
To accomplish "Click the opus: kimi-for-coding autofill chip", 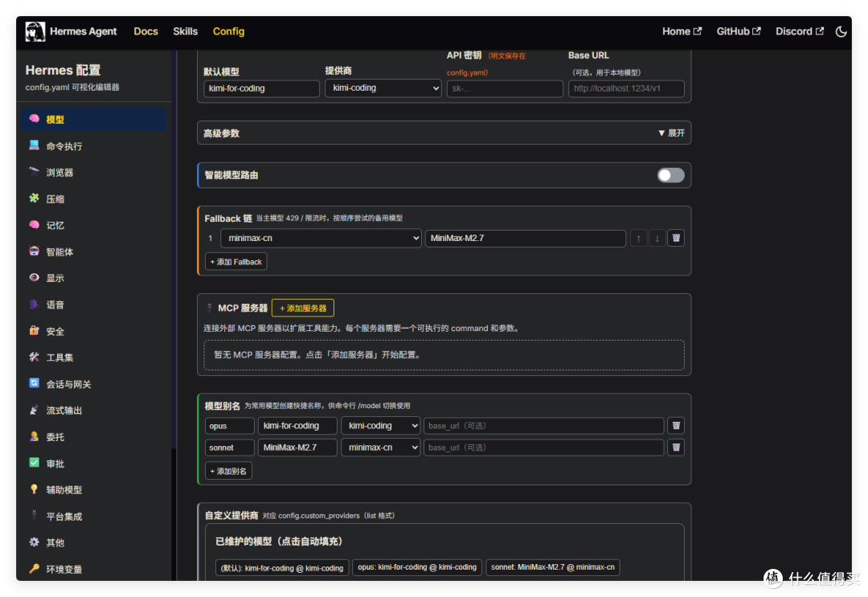I will click(417, 567).
